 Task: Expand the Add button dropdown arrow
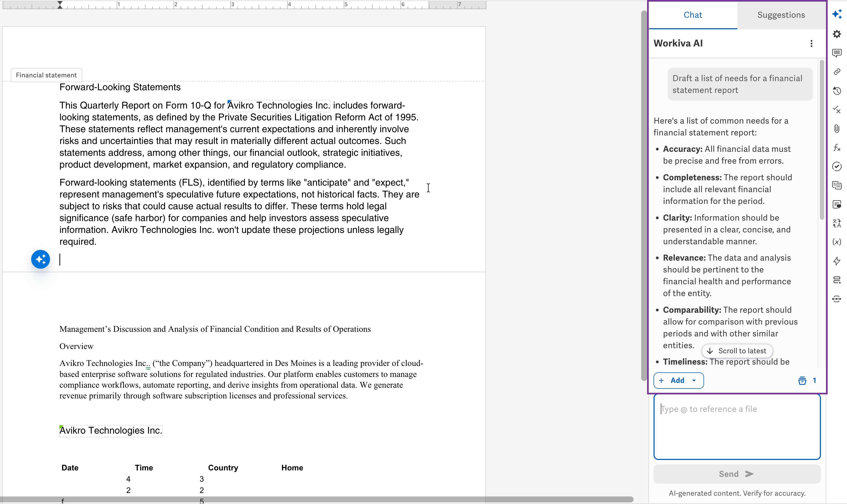pos(694,380)
